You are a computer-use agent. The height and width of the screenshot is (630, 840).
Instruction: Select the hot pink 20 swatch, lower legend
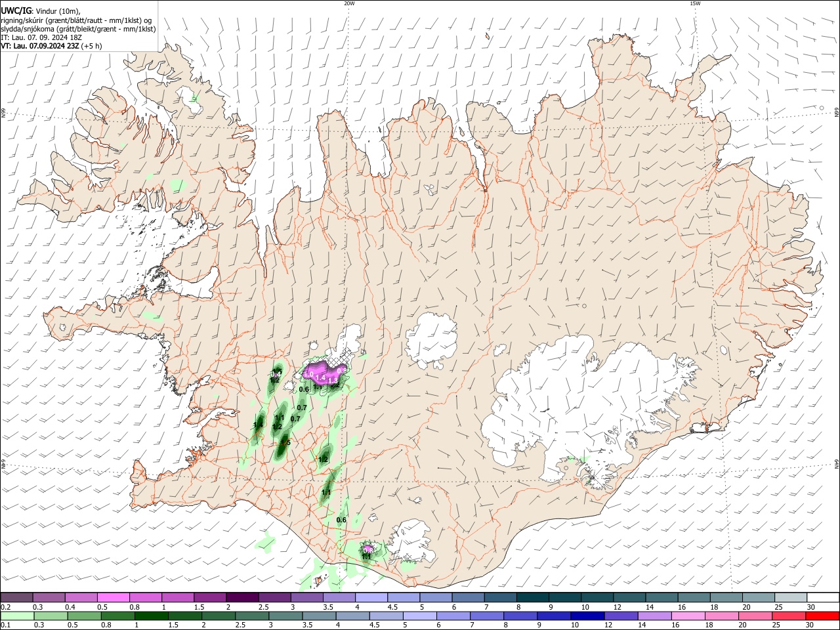756,616
